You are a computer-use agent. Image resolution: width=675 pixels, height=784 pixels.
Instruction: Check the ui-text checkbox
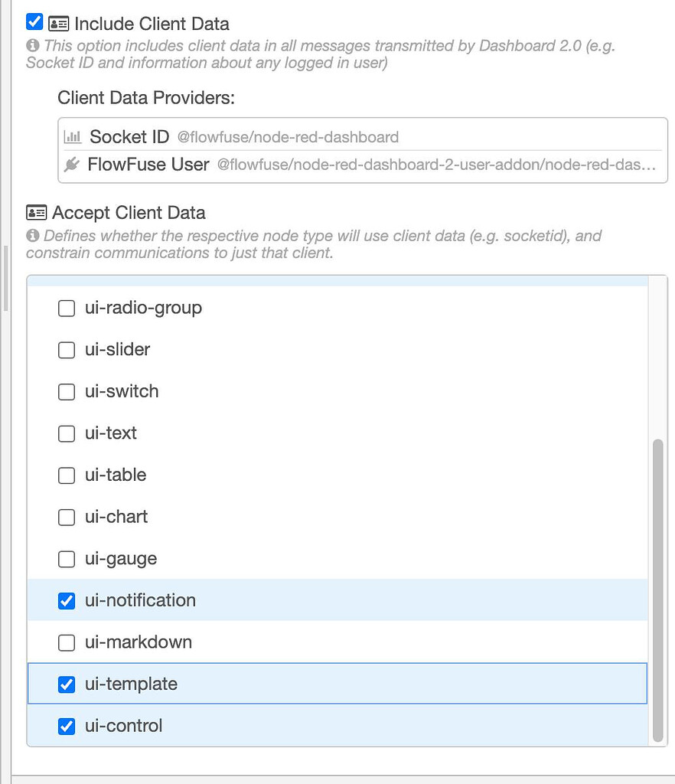pyautogui.click(x=66, y=433)
